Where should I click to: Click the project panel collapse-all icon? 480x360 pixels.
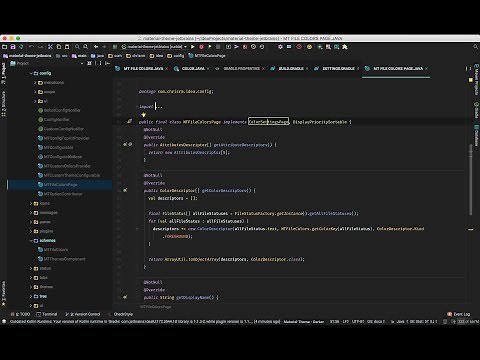point(89,63)
